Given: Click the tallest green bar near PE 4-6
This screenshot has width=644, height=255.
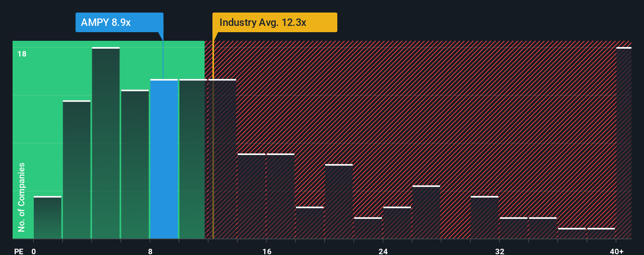Looking at the screenshot, I should pyautogui.click(x=106, y=143).
